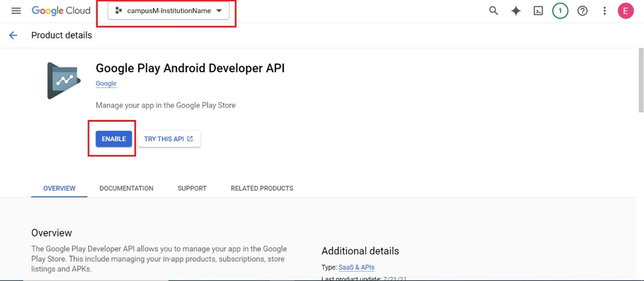Open the account avatar labeled E

tap(626, 11)
